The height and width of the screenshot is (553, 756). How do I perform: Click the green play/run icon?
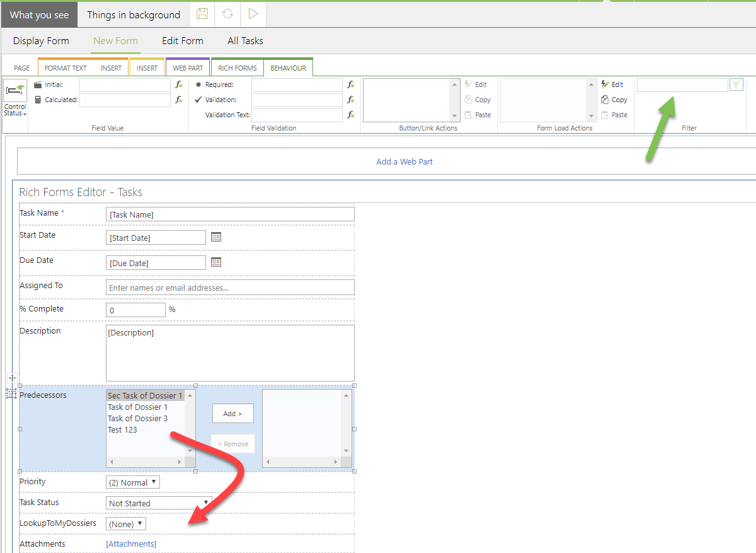click(253, 14)
